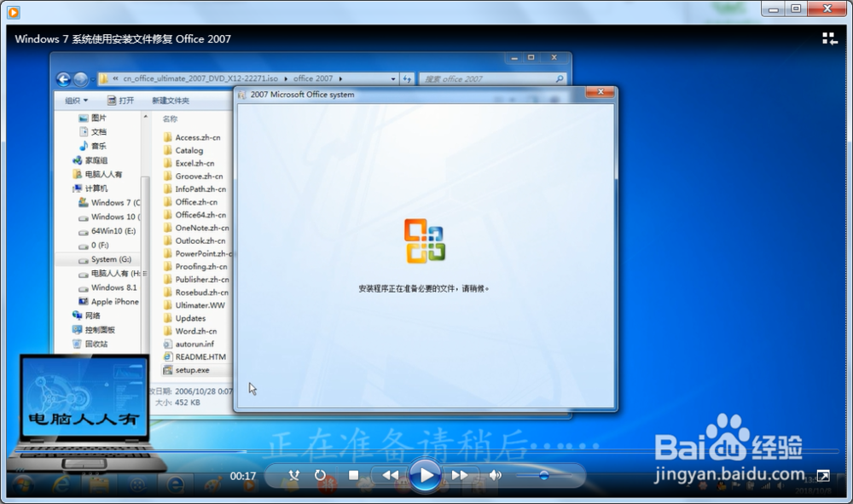View the video in full screen
Image resolution: width=853 pixels, height=504 pixels.
pos(823,476)
